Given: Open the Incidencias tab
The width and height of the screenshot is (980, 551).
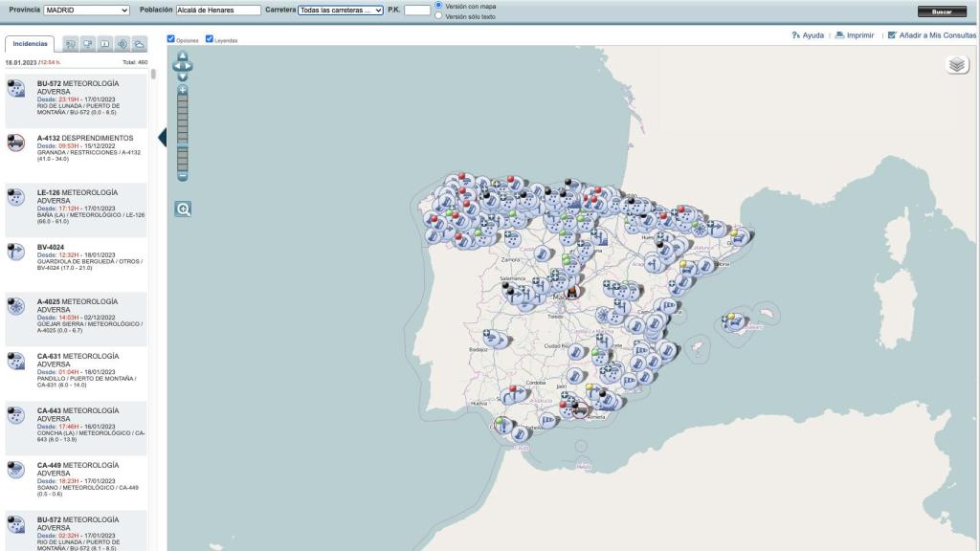Looking at the screenshot, I should [x=30, y=44].
